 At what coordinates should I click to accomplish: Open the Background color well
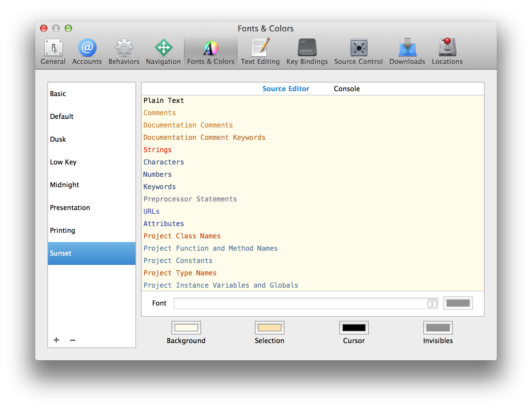coord(186,328)
